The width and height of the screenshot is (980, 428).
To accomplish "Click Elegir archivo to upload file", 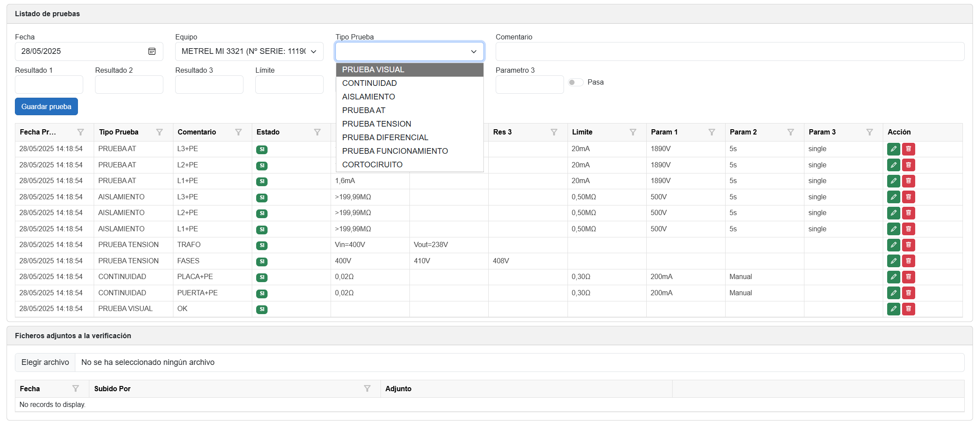I will (45, 362).
